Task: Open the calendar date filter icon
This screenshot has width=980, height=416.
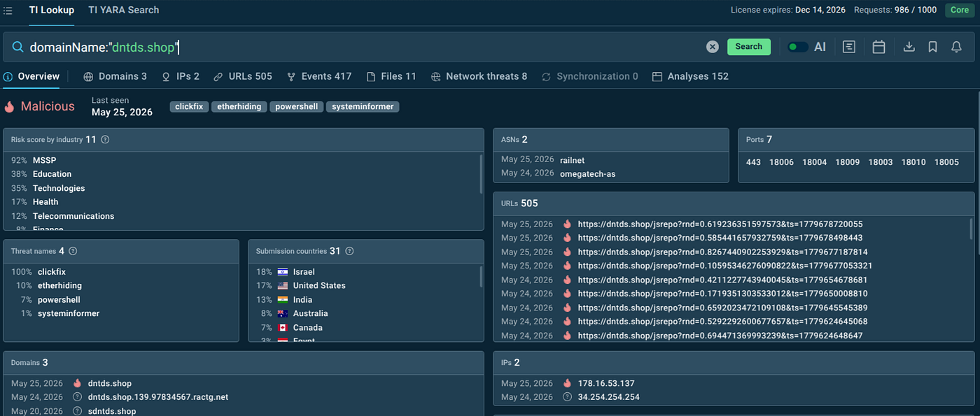Action: coord(879,47)
